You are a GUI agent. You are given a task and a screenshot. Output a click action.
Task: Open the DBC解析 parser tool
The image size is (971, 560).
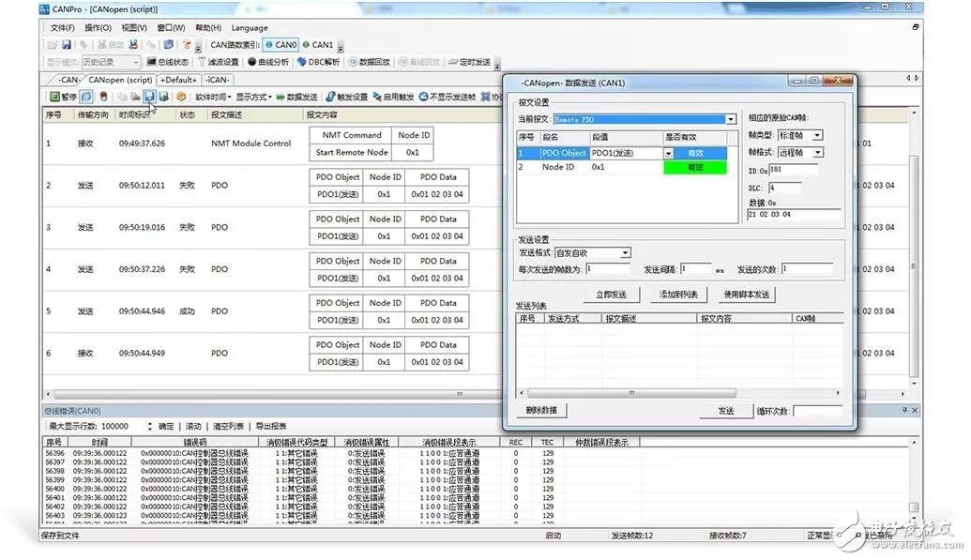(x=319, y=62)
